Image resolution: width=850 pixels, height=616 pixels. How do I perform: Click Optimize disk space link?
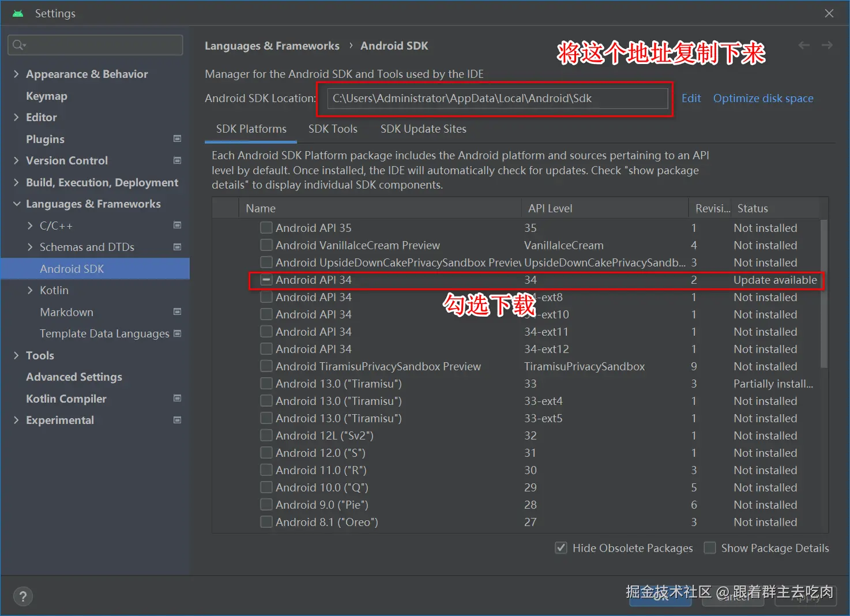click(763, 98)
